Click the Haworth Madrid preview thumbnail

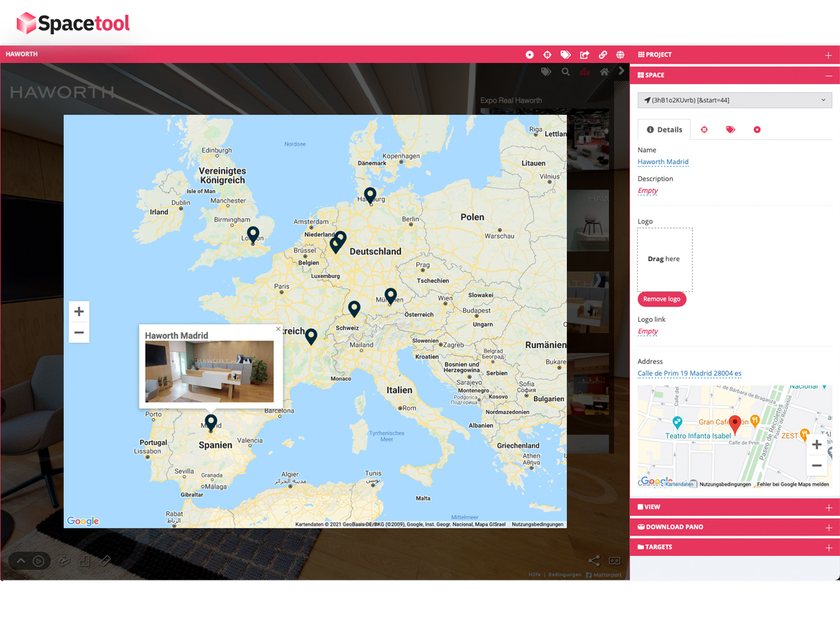click(x=209, y=371)
